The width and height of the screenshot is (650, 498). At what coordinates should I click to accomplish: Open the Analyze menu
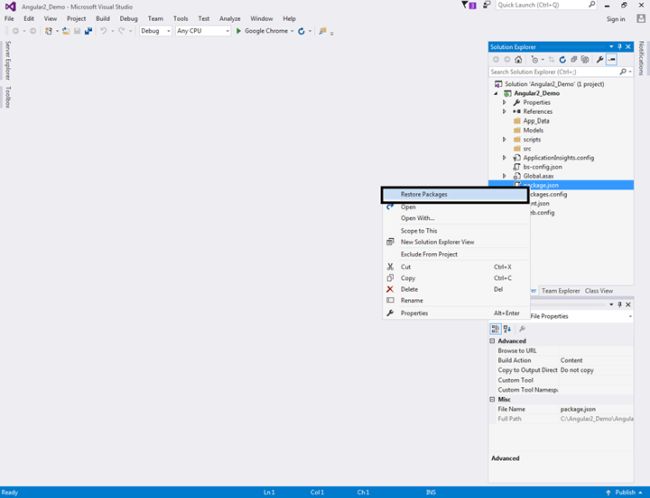click(230, 19)
